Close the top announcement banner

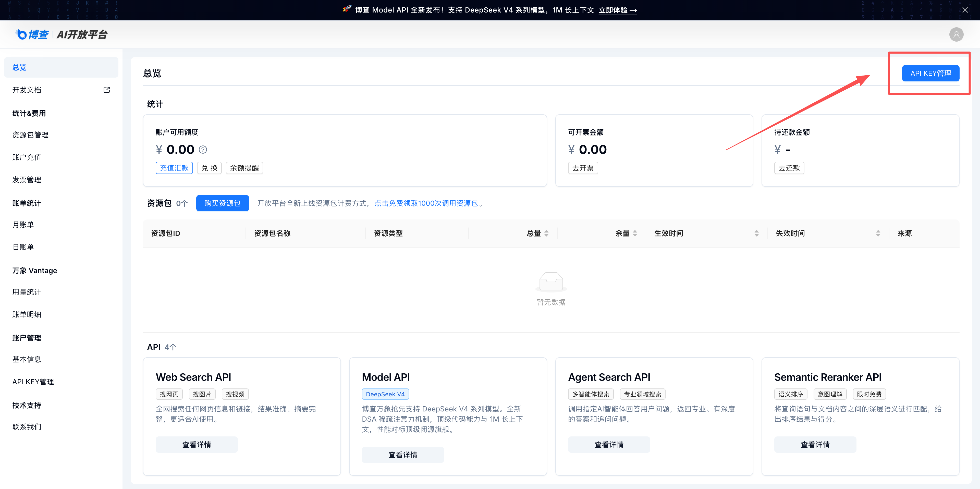pos(965,10)
